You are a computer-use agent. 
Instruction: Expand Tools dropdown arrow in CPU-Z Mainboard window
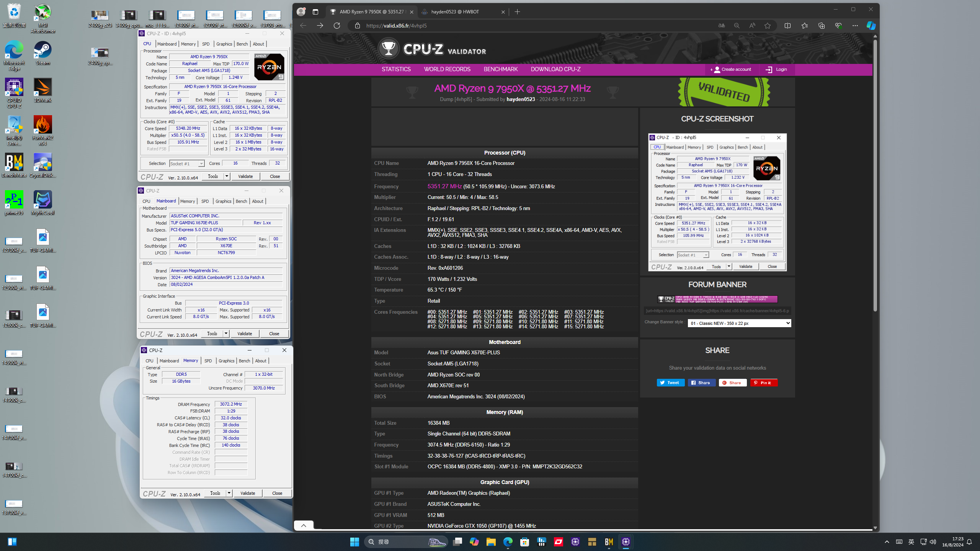[x=226, y=334]
